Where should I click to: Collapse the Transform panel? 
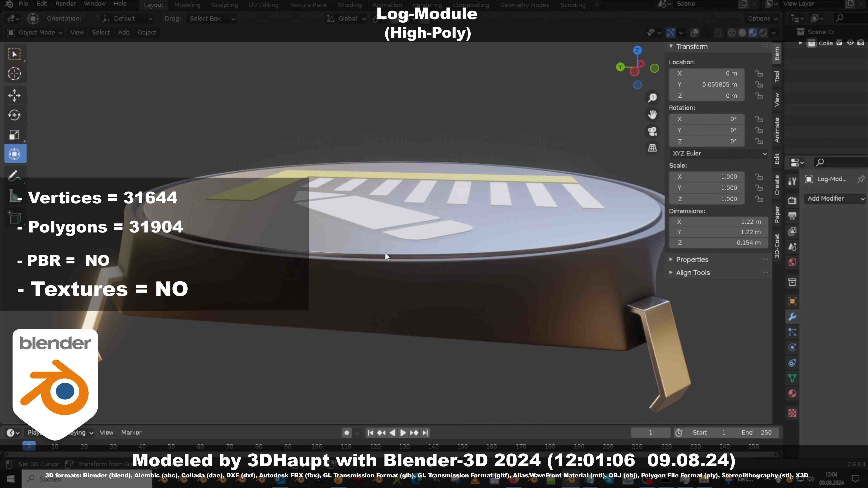click(x=691, y=47)
